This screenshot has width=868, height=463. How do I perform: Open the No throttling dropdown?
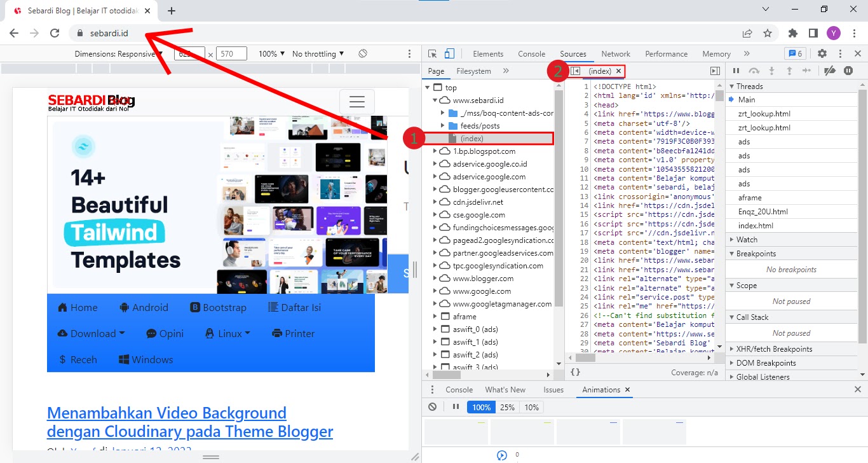click(x=318, y=54)
